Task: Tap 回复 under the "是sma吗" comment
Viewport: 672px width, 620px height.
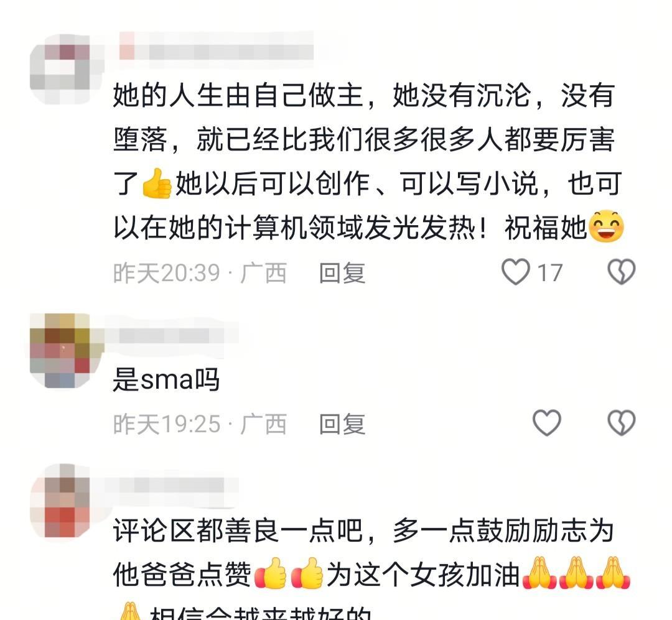Action: coord(342,424)
